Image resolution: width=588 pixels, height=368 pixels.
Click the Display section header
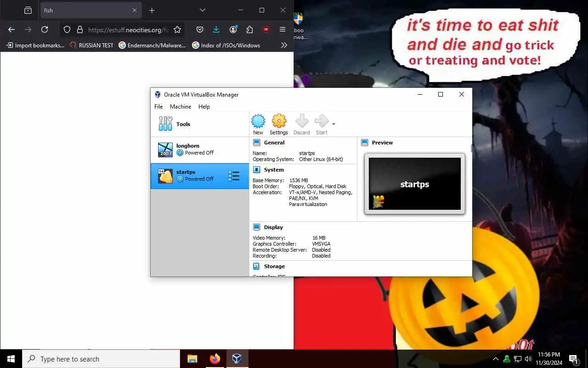point(273,227)
